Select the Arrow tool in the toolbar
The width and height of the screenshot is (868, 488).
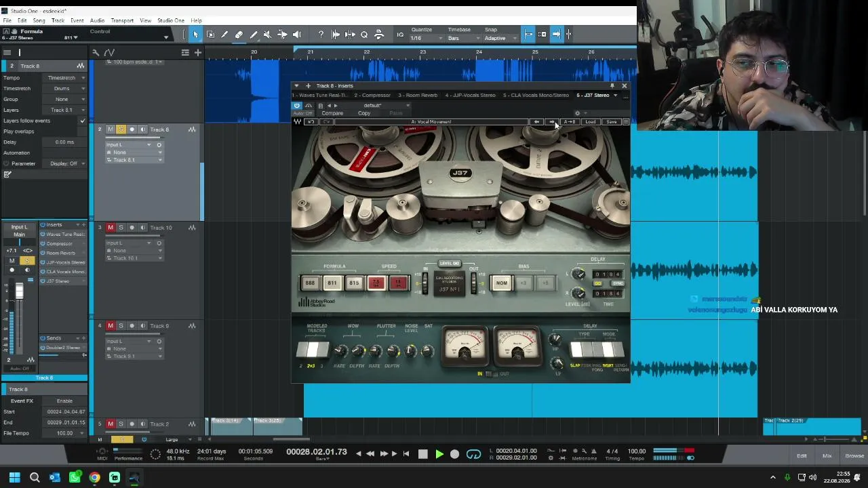point(196,35)
